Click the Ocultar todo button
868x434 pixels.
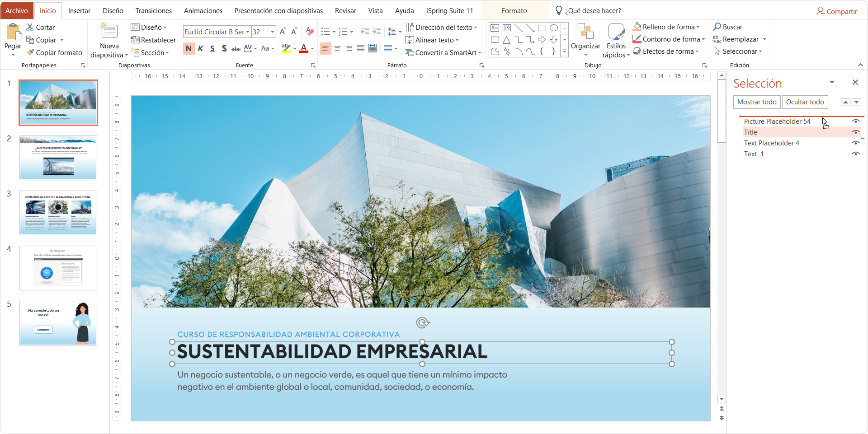pyautogui.click(x=805, y=102)
